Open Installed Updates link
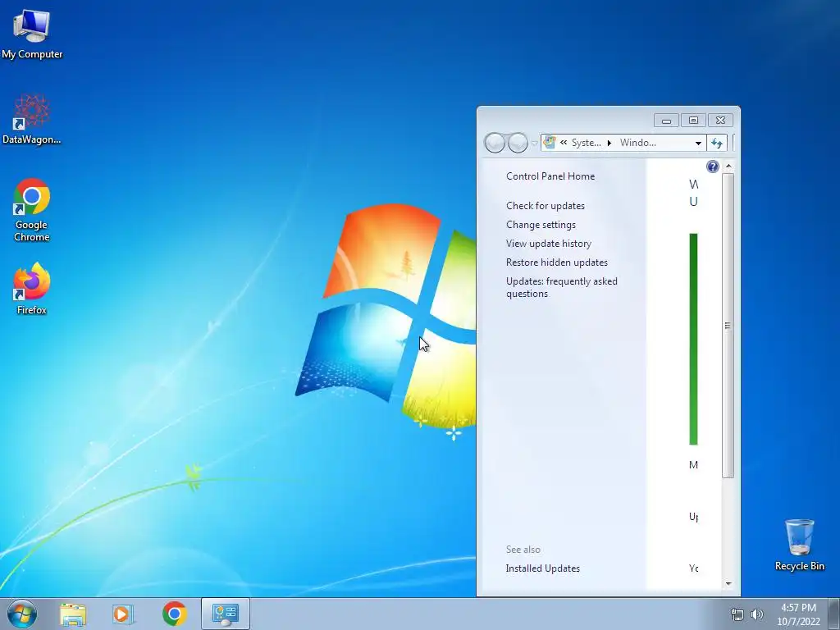 [543, 568]
